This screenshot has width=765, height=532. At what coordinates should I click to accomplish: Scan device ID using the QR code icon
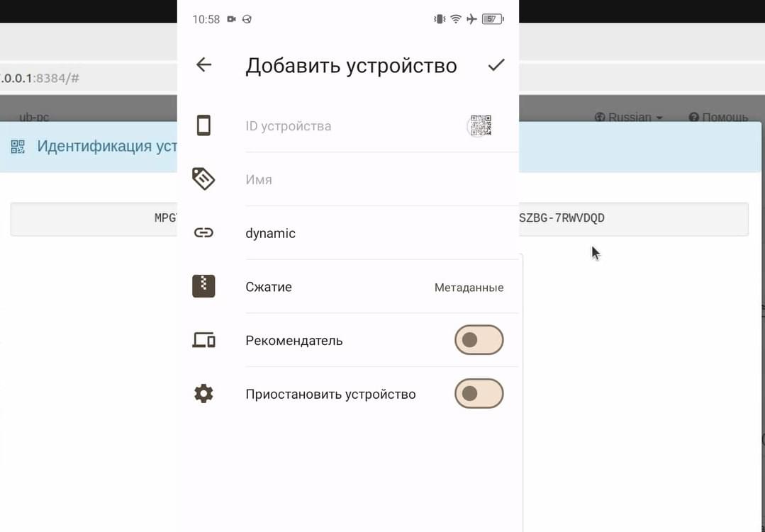481,126
